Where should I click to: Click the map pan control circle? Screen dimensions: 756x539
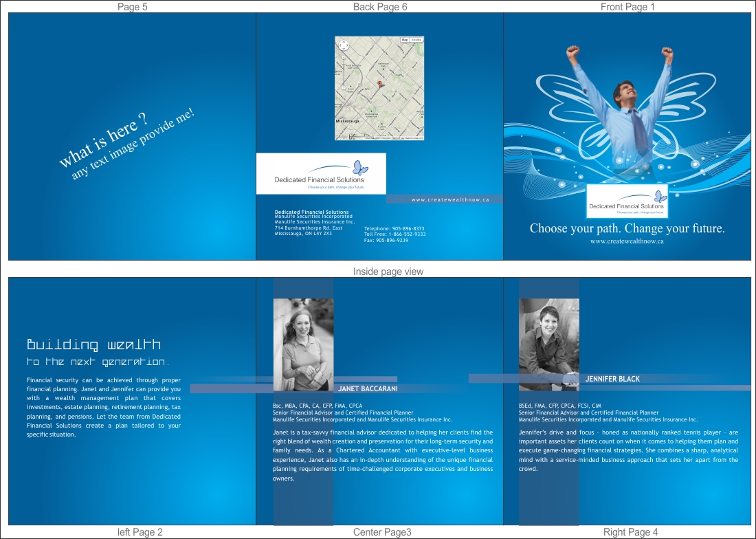pyautogui.click(x=343, y=45)
